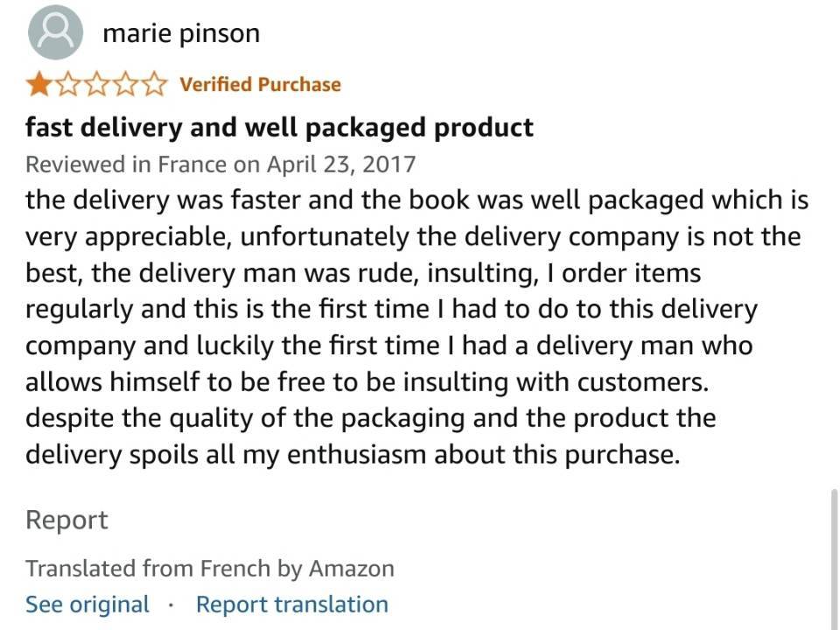Click the review line starting 'the delivery was faster'
The image size is (840, 630).
click(x=416, y=199)
